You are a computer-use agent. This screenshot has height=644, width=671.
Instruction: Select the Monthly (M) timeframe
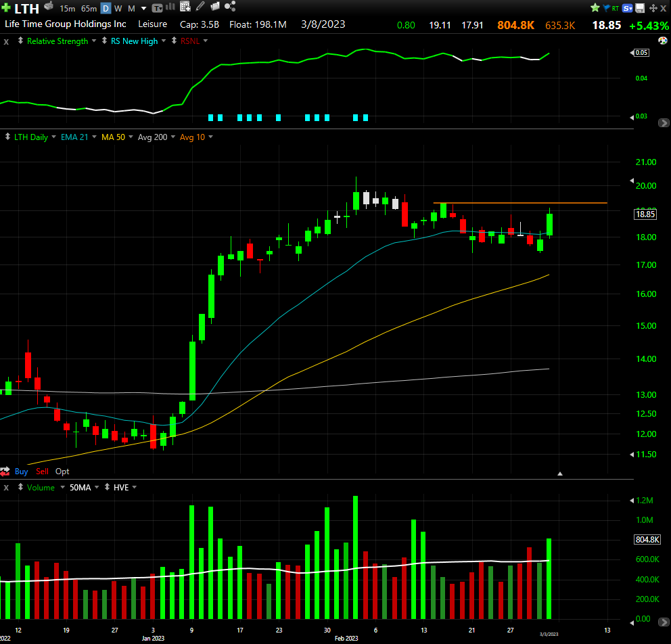tap(131, 9)
